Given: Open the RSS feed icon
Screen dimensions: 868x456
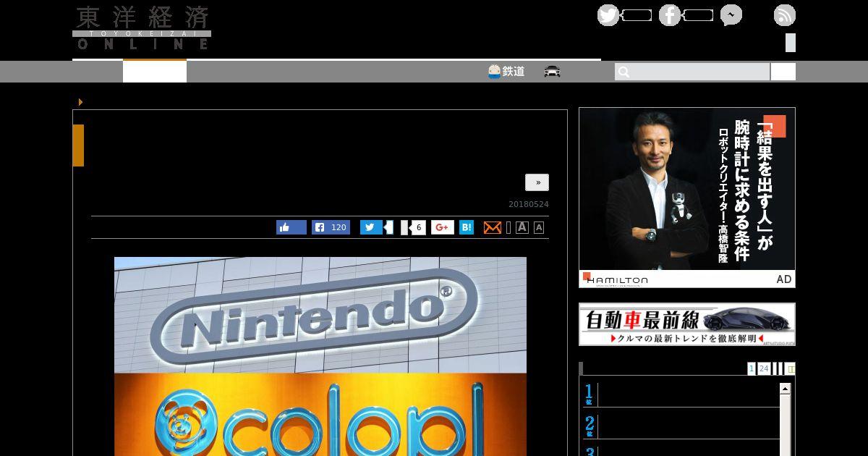Looking at the screenshot, I should [x=784, y=15].
